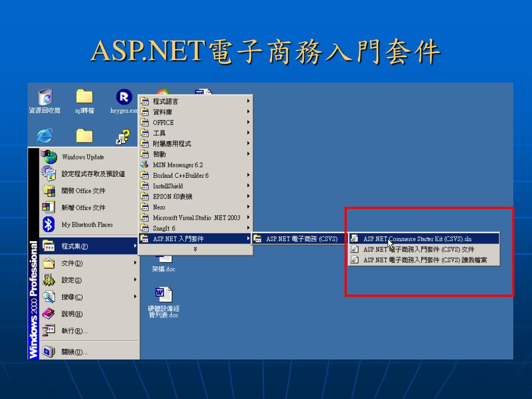The height and width of the screenshot is (399, 532).
Task: Choose Windows Update from Start menu
Action: (x=89, y=157)
